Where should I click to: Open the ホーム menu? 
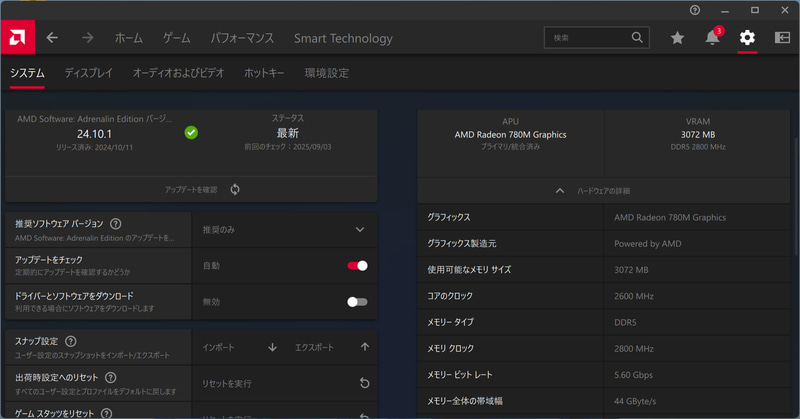[x=129, y=38]
